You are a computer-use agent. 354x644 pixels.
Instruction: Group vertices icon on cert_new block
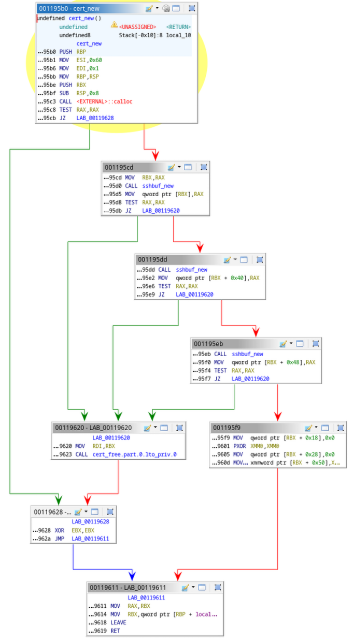[191, 8]
